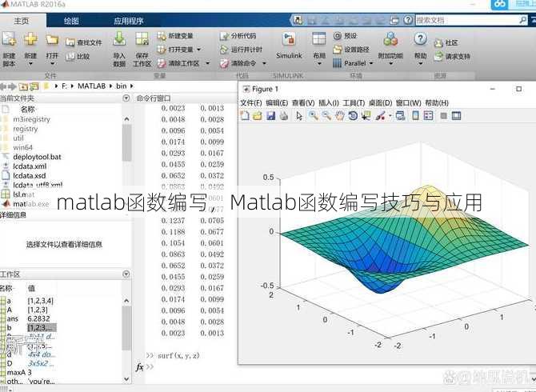Click Open File icon in Figure 1 toolbar
Viewport: 536px width, 392px height.
click(258, 116)
